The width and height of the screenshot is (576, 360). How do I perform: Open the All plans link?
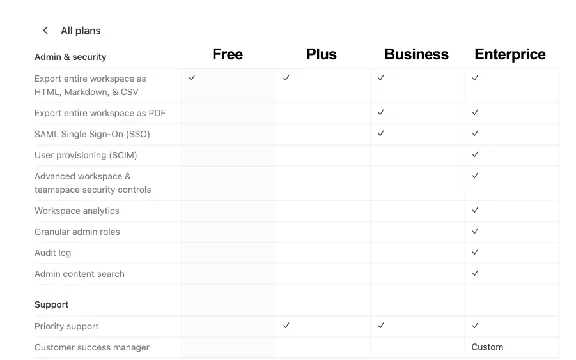[x=80, y=31]
